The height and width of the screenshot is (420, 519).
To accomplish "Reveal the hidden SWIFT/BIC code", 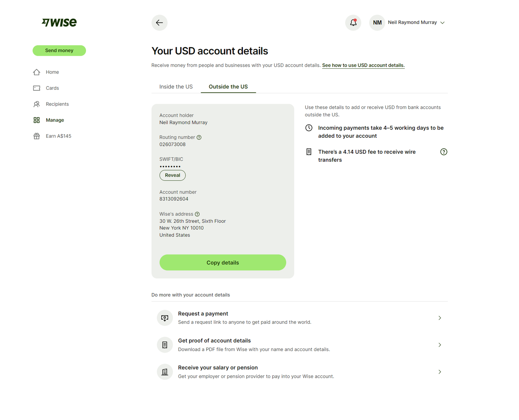I will pos(172,175).
